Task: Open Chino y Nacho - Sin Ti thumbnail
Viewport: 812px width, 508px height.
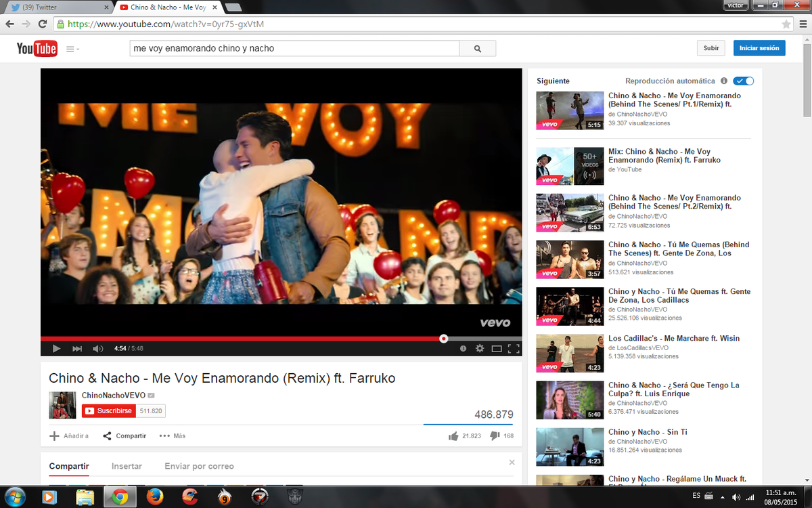Action: point(570,446)
